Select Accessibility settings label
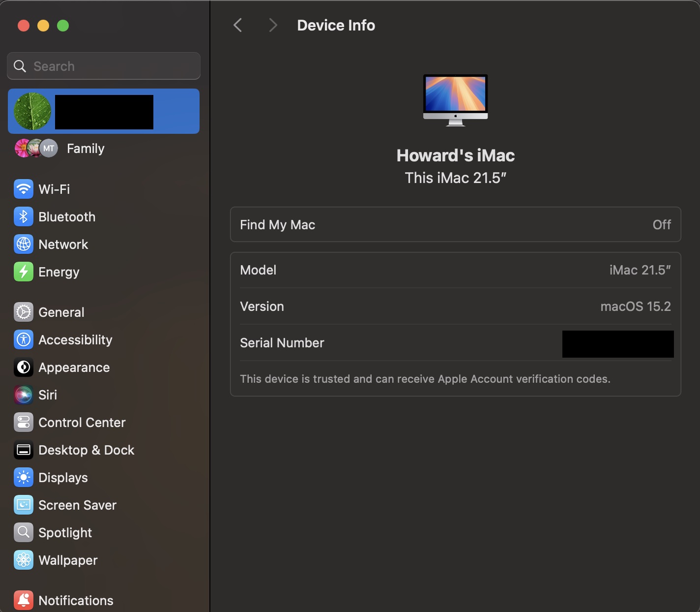Image resolution: width=700 pixels, height=612 pixels. (x=75, y=340)
